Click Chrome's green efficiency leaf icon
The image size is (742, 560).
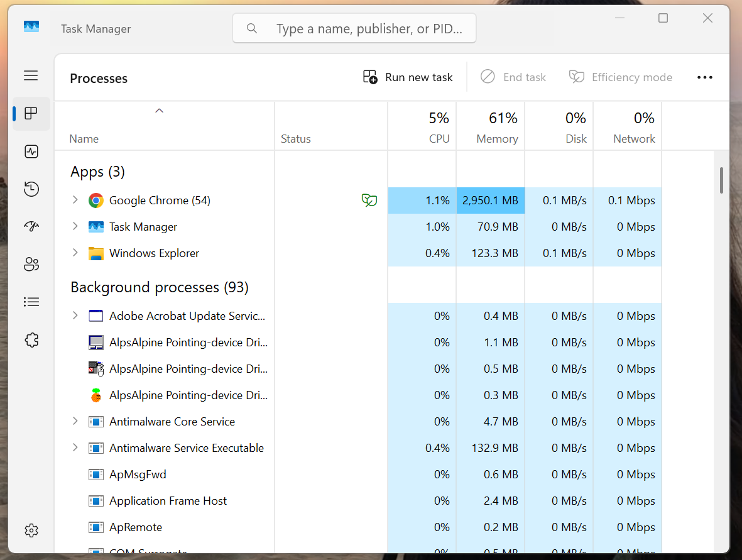[x=369, y=200]
